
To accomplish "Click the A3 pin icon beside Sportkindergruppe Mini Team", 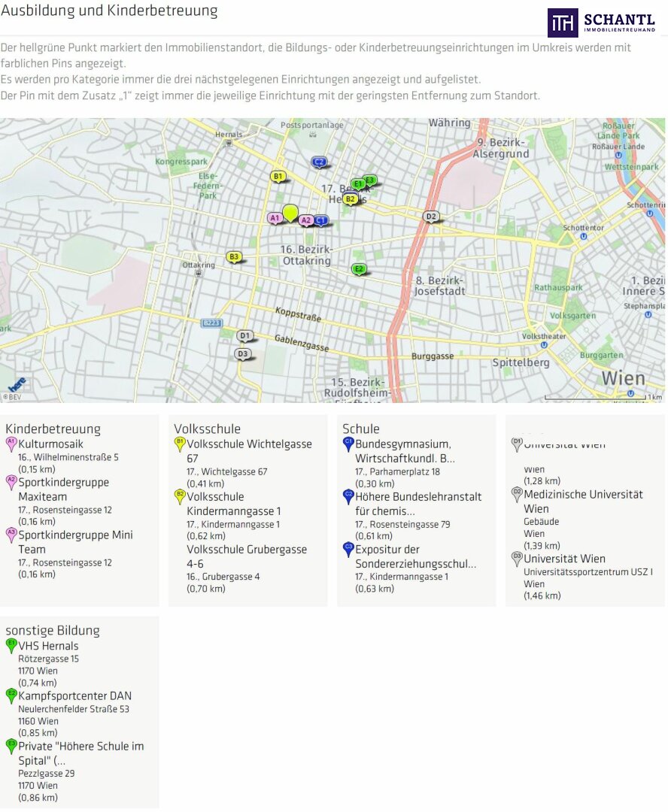I will 11,535.
